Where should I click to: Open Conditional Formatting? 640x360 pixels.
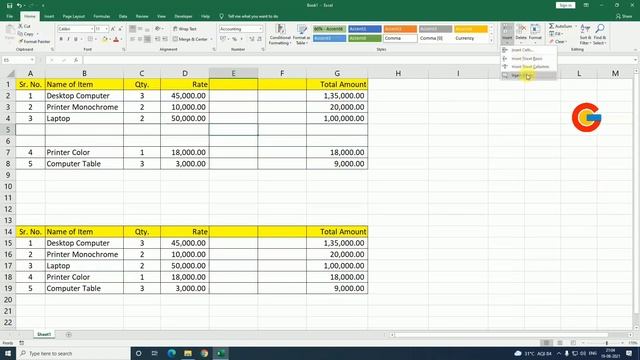(x=280, y=35)
